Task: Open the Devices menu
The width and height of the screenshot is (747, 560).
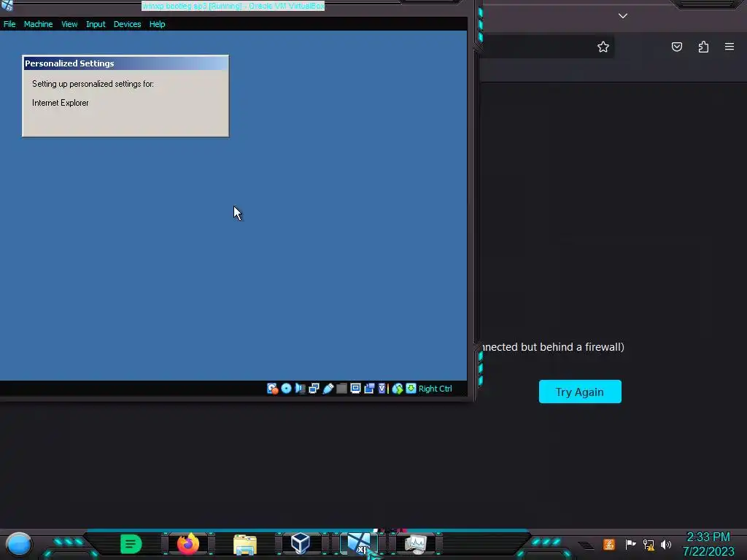Action: pos(127,24)
